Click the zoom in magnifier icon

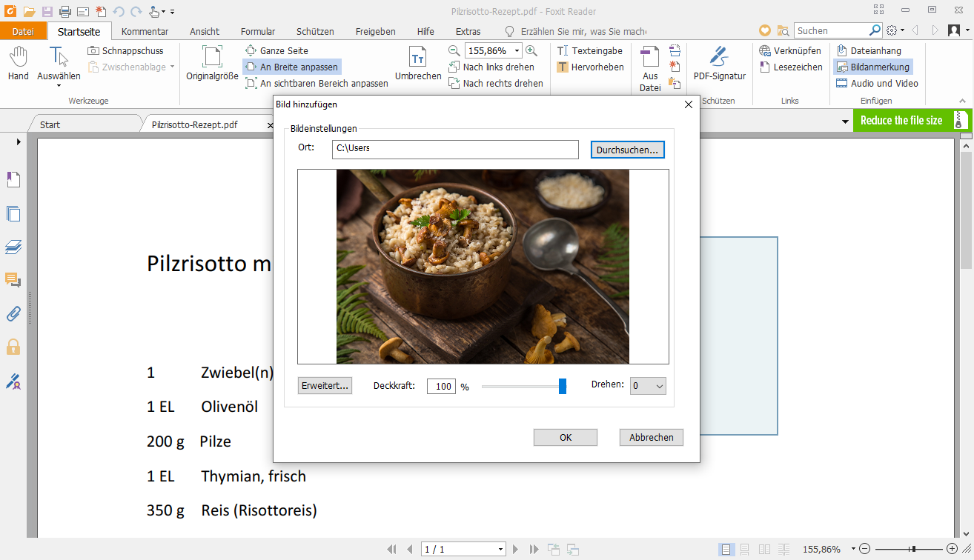[x=531, y=50]
